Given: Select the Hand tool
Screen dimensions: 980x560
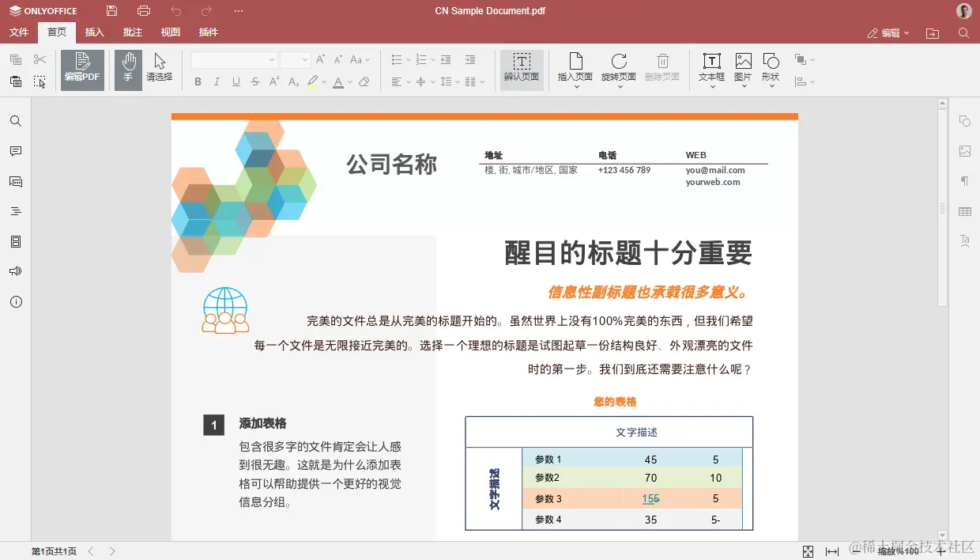Looking at the screenshot, I should pos(127,70).
